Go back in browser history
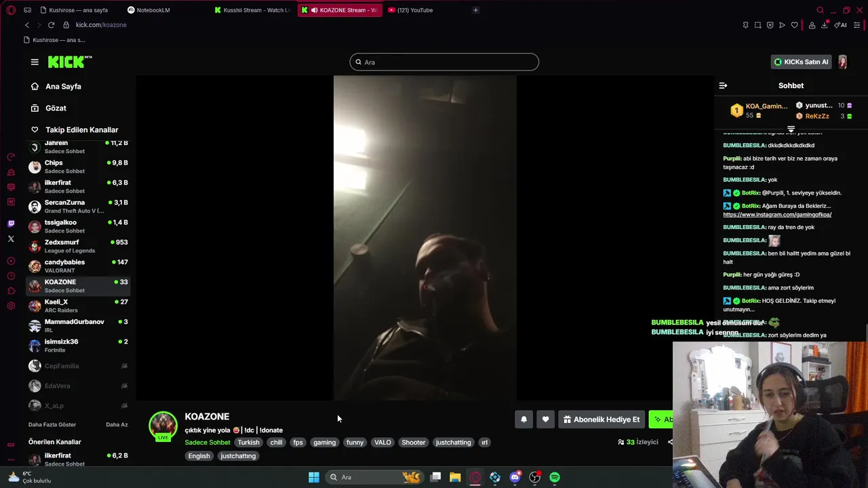This screenshot has width=868, height=488. click(27, 25)
